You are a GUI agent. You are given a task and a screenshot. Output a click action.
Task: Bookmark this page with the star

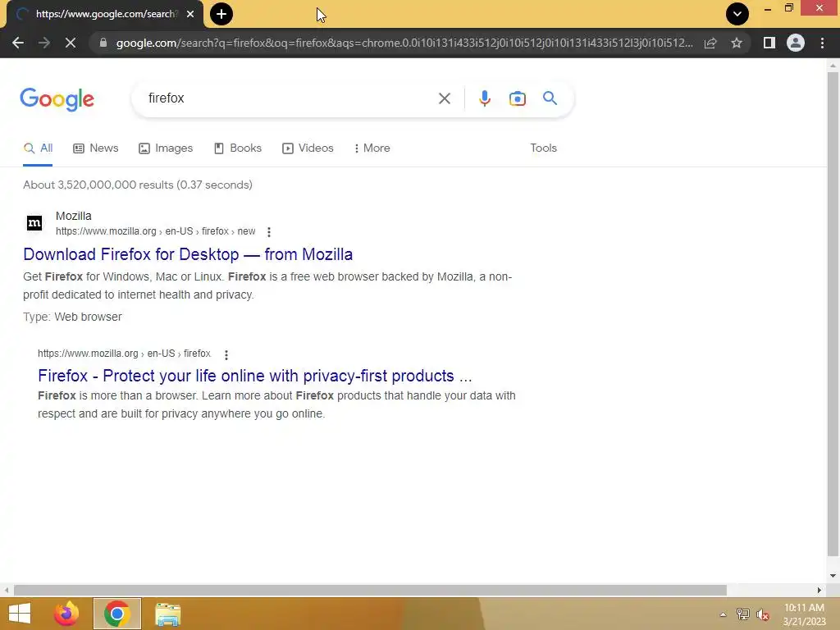coord(737,43)
